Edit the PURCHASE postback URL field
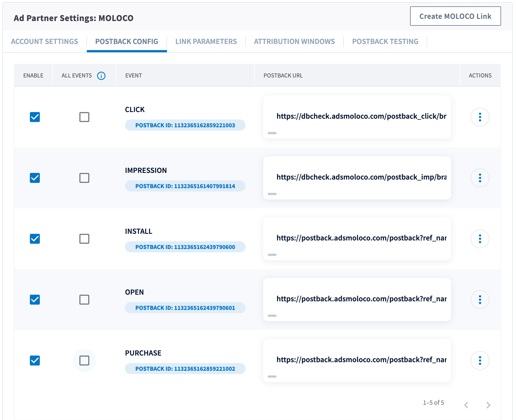This screenshot has width=516, height=420. click(357, 361)
